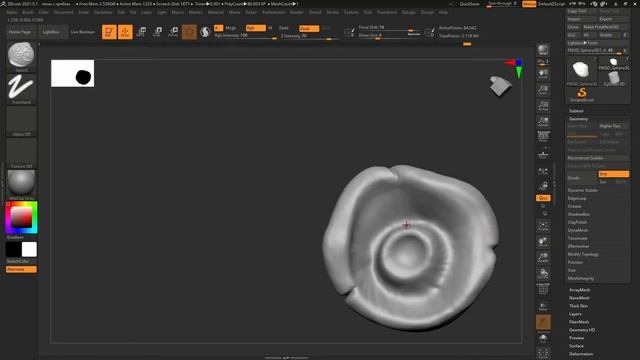The height and width of the screenshot is (360, 640).
Task: Collapse the Geometry section
Action: pyautogui.click(x=579, y=119)
